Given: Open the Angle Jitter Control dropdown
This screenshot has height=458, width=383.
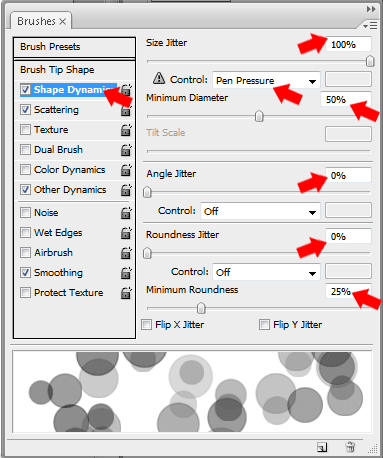Looking at the screenshot, I should 260,211.
